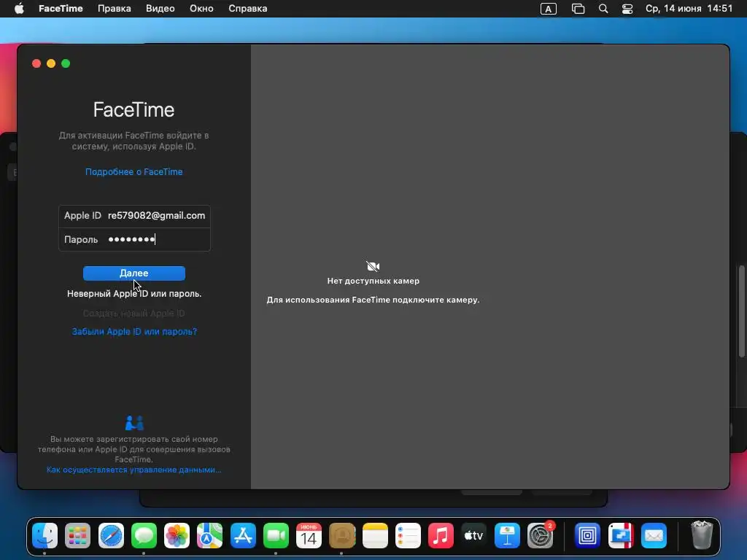Click the green full-screen window button
Viewport: 747px width, 560px height.
(66, 64)
